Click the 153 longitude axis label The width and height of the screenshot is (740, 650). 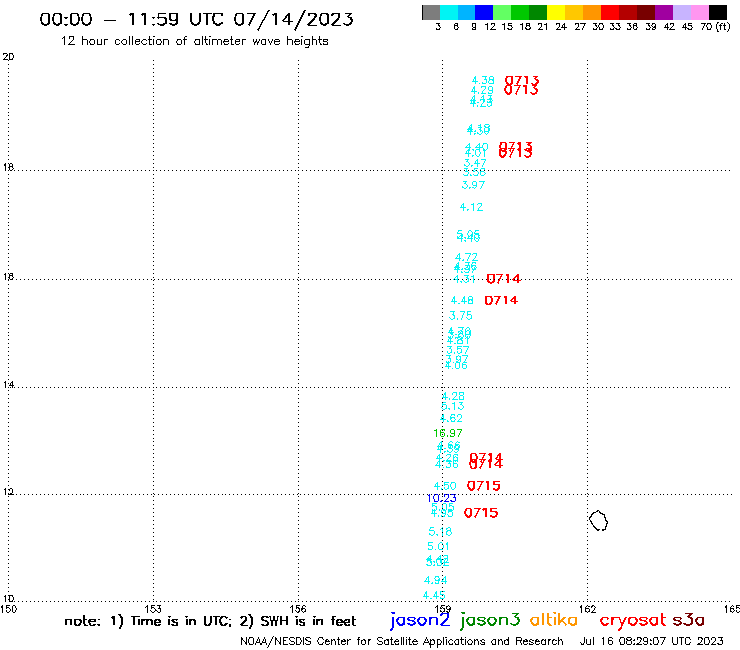153,609
